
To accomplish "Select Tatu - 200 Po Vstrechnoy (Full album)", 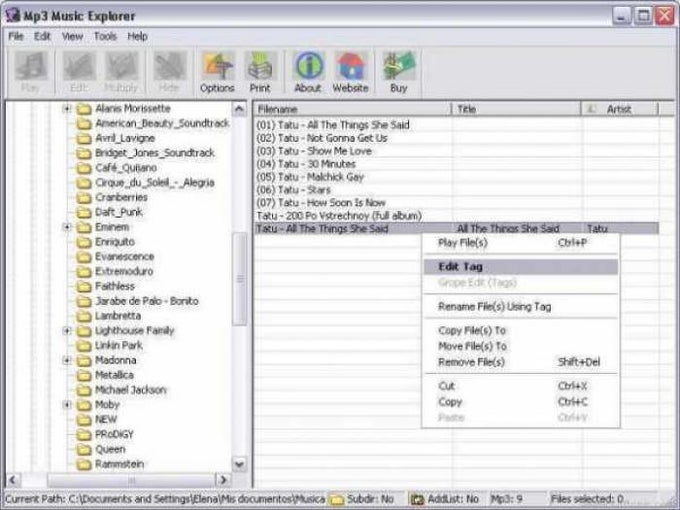I will (339, 216).
